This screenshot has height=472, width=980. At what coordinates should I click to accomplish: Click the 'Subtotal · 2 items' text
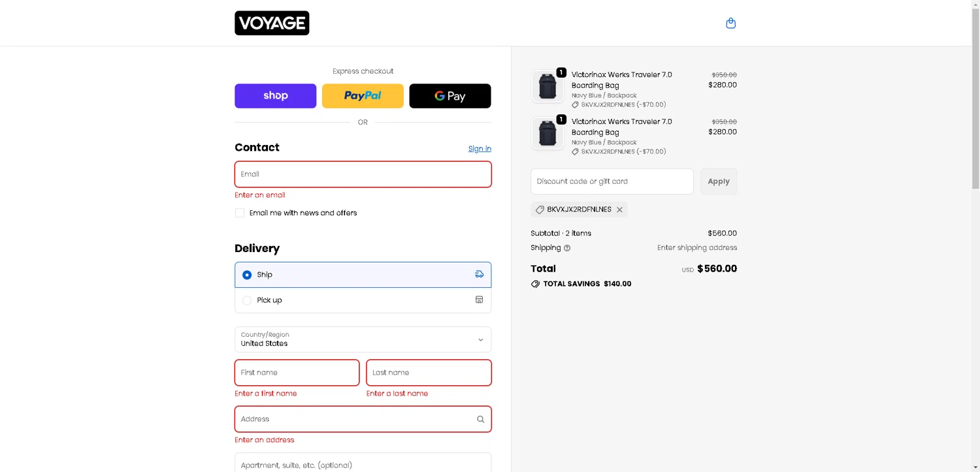561,233
